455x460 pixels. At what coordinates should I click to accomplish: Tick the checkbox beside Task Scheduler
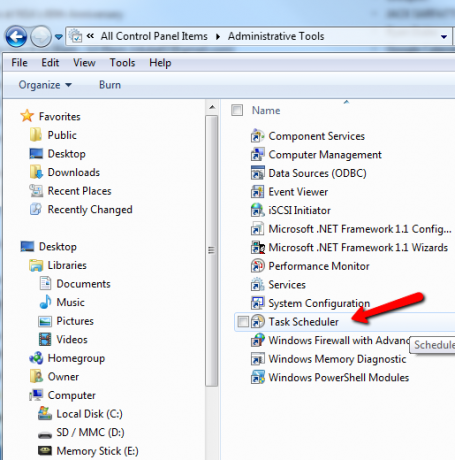[x=243, y=322]
